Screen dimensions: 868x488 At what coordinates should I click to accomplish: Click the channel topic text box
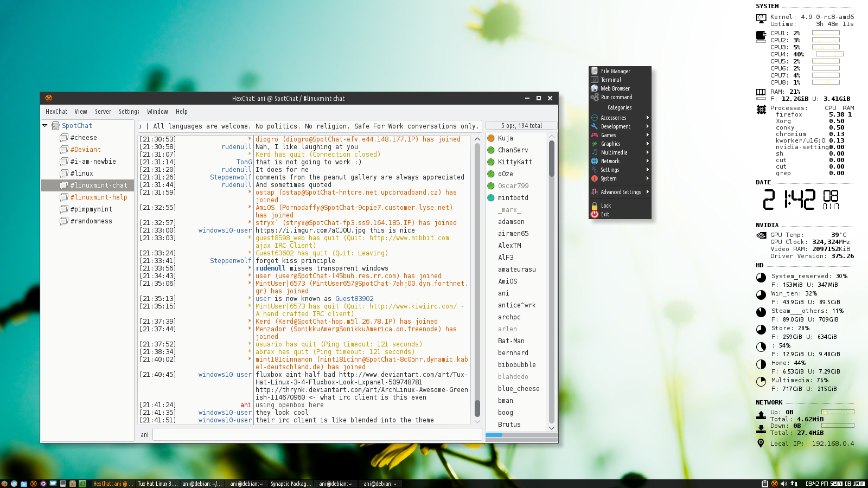pos(310,126)
